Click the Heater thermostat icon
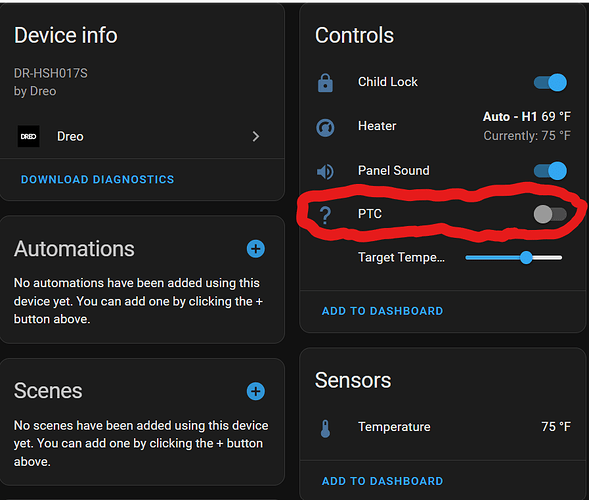This screenshot has height=500, width=589. pos(325,127)
